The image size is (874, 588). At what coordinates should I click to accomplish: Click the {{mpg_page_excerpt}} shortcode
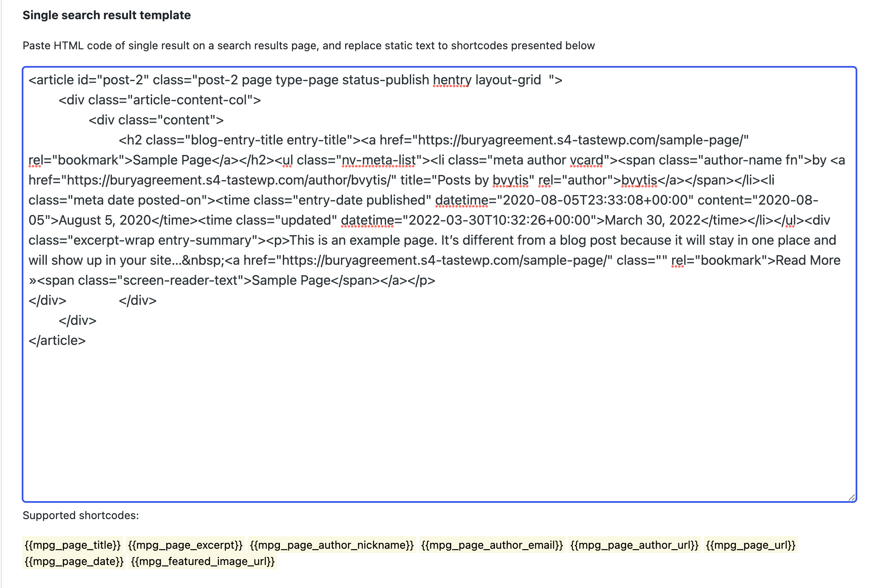pyautogui.click(x=185, y=545)
